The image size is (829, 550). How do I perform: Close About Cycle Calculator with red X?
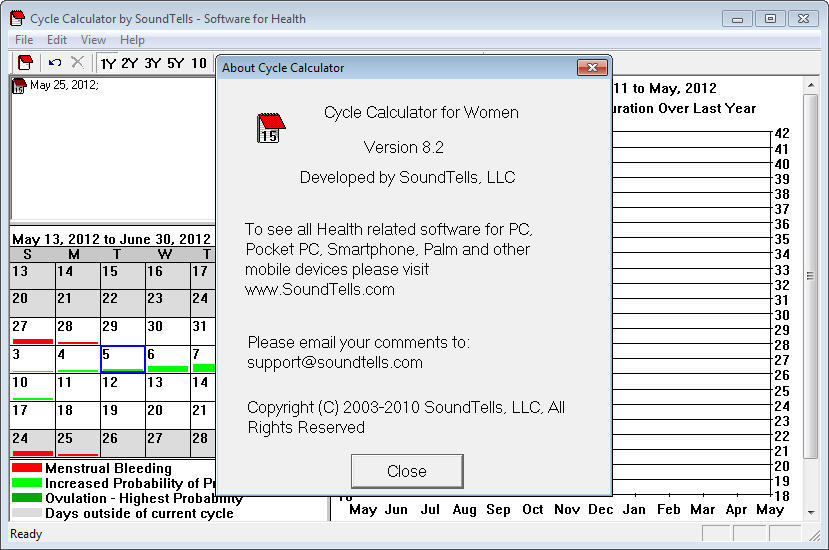coord(592,68)
